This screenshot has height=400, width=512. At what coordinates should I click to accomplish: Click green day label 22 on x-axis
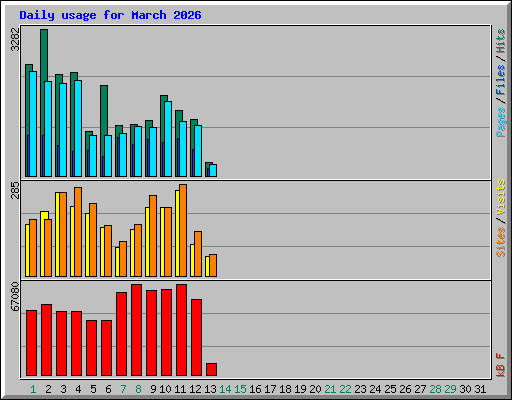point(345,389)
